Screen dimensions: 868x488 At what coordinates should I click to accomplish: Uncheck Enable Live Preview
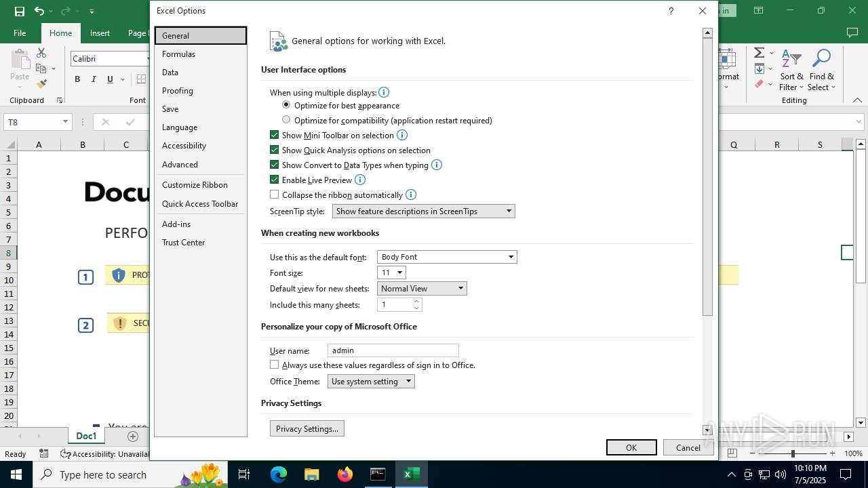point(274,180)
